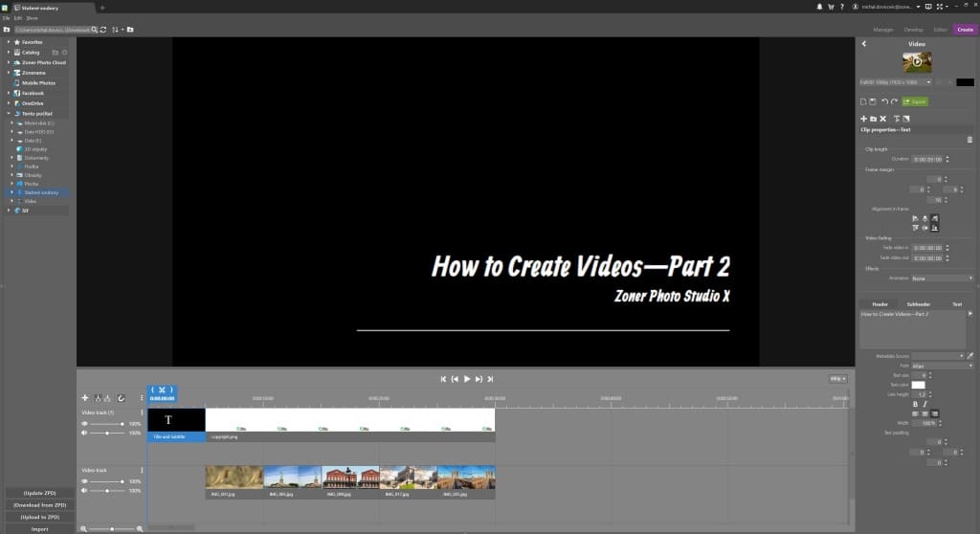The width and height of the screenshot is (980, 534).
Task: Expand the Catalog tree node
Action: click(x=8, y=53)
